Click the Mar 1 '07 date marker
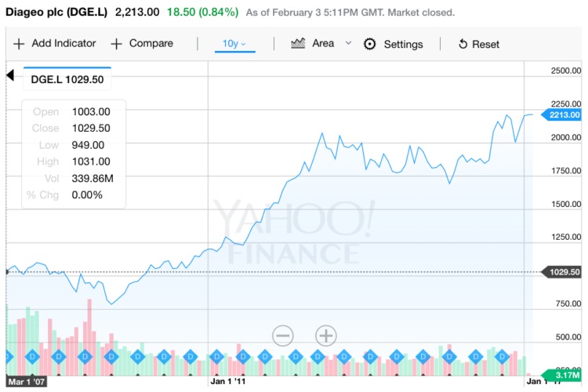The image size is (588, 392). pyautogui.click(x=26, y=382)
